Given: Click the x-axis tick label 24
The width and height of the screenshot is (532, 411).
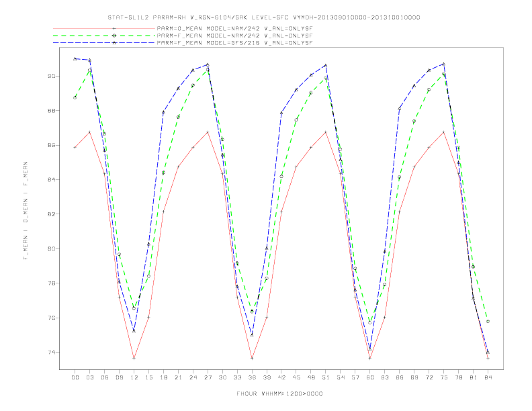Looking at the screenshot, I should (193, 377).
